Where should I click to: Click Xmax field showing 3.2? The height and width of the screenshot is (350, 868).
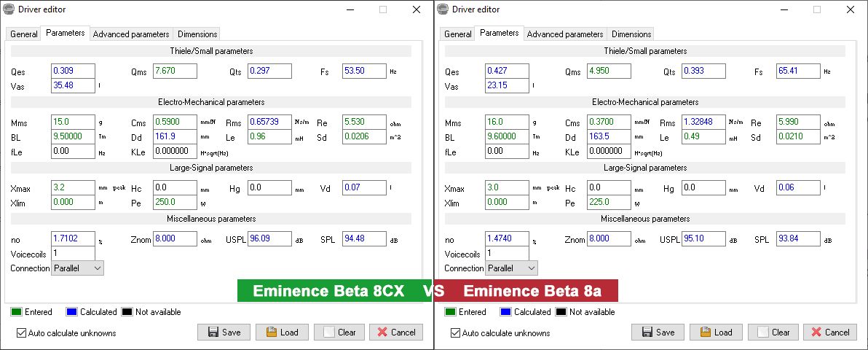tap(73, 187)
